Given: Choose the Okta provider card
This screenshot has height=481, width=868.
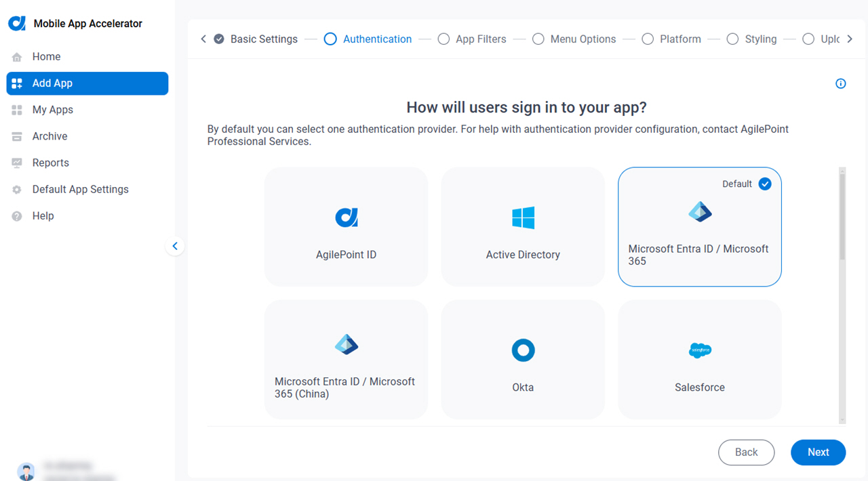Looking at the screenshot, I should click(523, 360).
